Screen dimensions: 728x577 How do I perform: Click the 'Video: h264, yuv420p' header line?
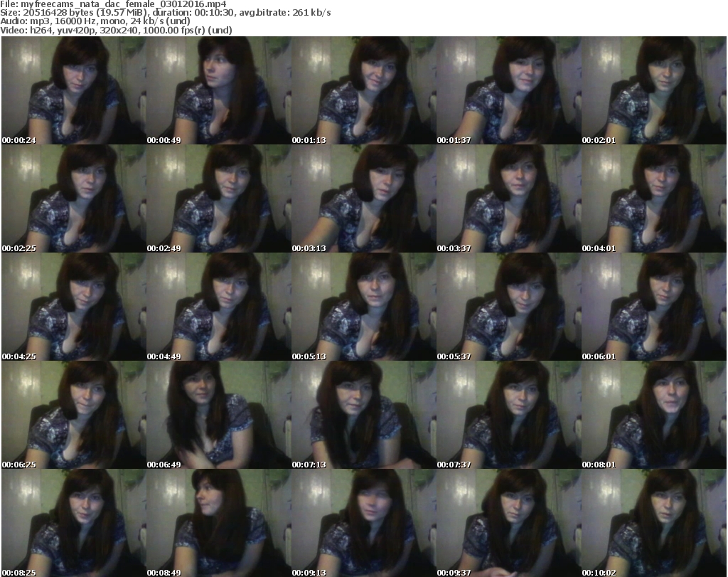click(116, 30)
